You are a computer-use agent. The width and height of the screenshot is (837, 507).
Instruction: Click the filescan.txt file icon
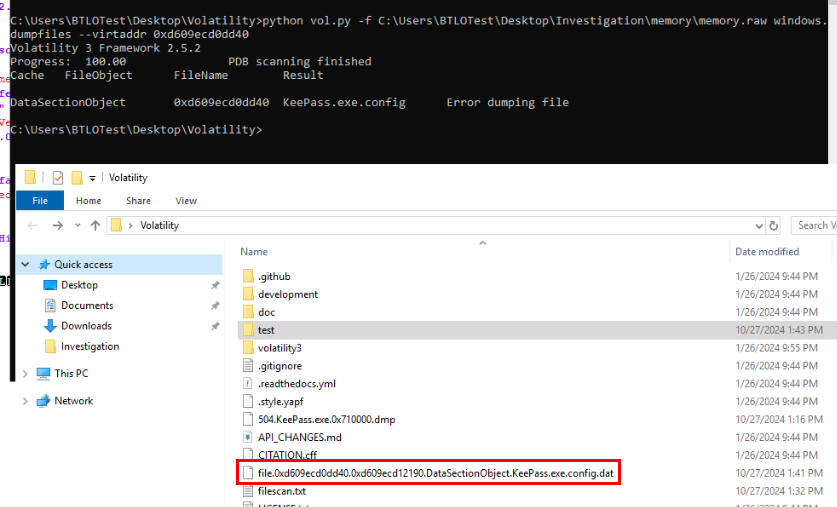[248, 491]
